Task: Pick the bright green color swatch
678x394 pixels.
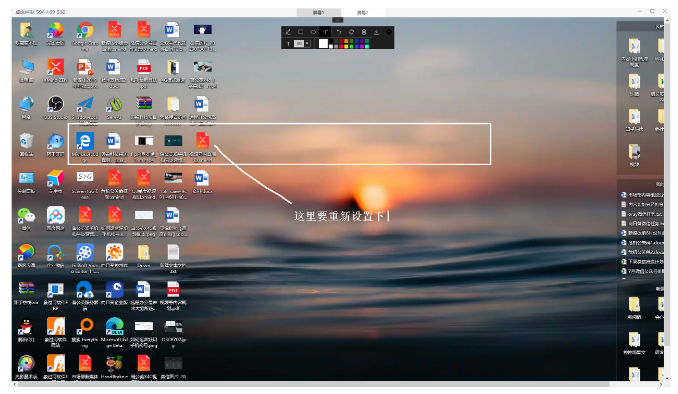Action: [x=351, y=46]
